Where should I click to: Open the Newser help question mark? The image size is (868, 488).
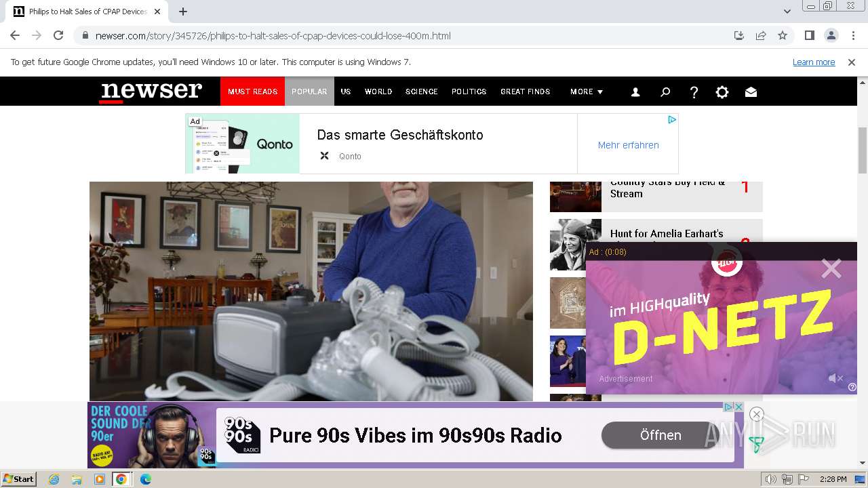click(x=694, y=92)
